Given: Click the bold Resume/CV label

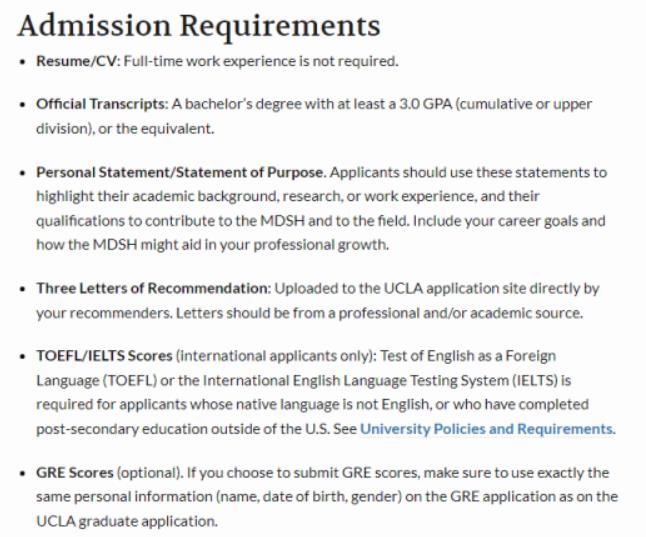Looking at the screenshot, I should coord(78,61).
